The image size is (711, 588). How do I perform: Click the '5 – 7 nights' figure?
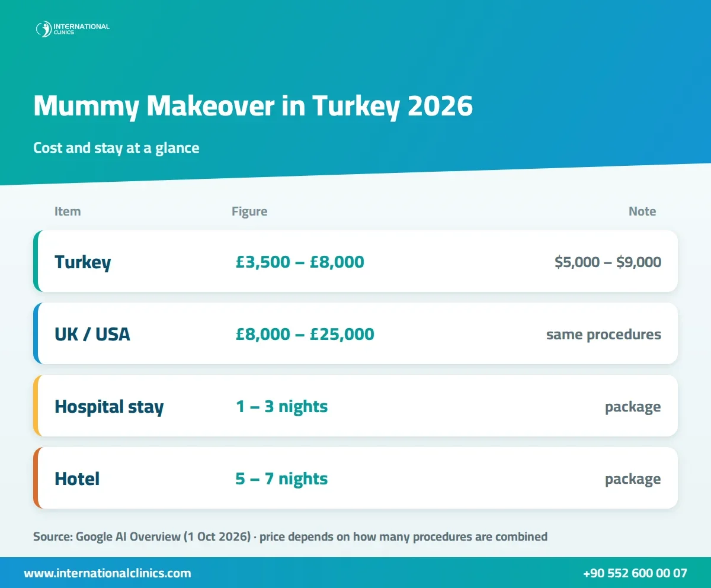click(x=281, y=478)
